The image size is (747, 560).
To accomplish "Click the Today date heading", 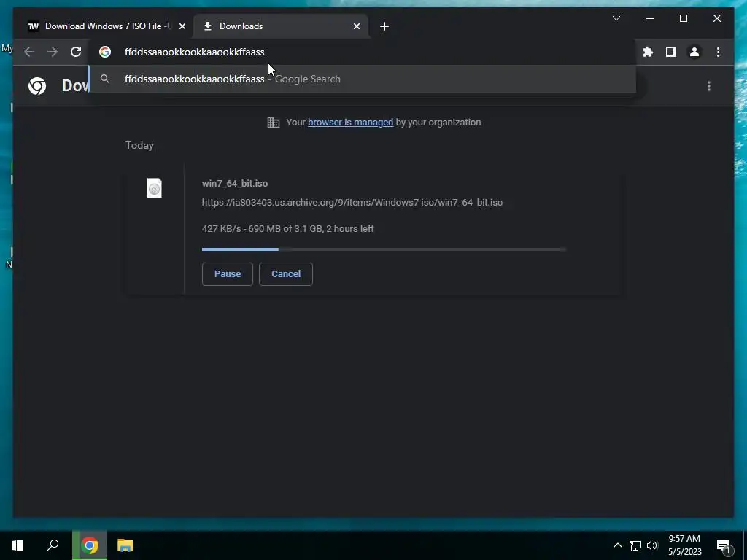I will click(139, 145).
